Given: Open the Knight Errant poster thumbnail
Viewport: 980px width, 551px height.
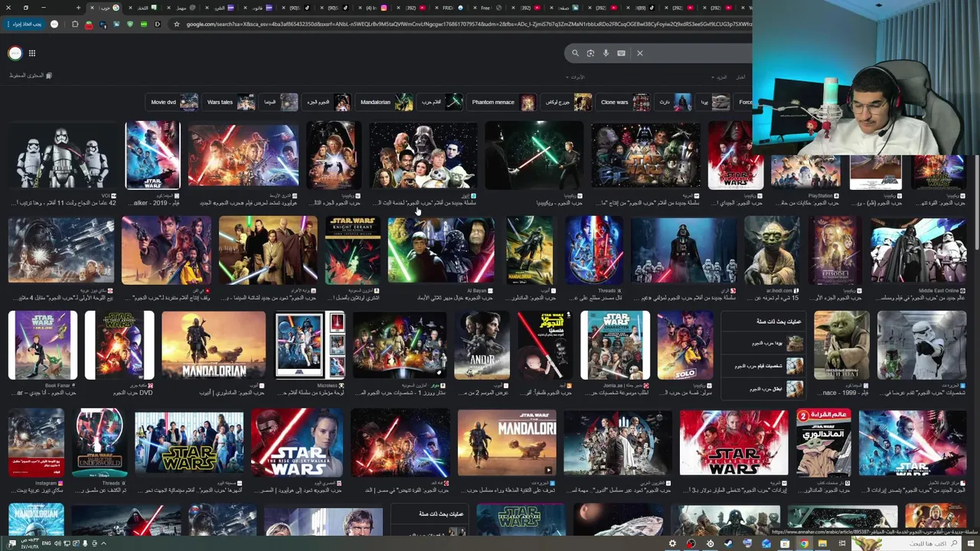Looking at the screenshot, I should point(352,250).
